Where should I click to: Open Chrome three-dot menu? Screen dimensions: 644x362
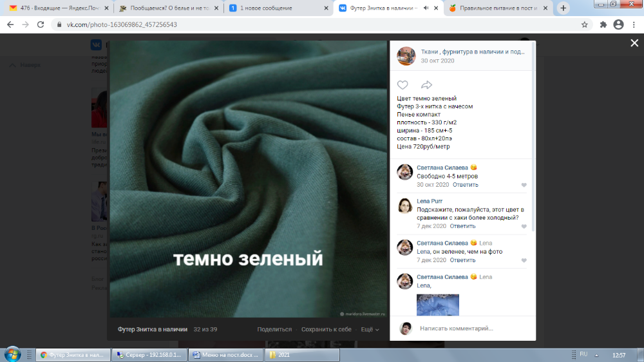[634, 24]
